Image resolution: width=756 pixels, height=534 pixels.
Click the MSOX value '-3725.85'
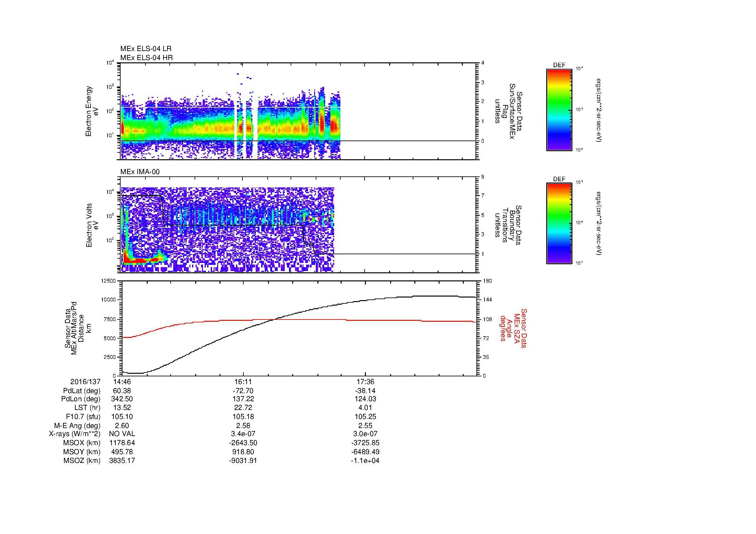(x=366, y=443)
